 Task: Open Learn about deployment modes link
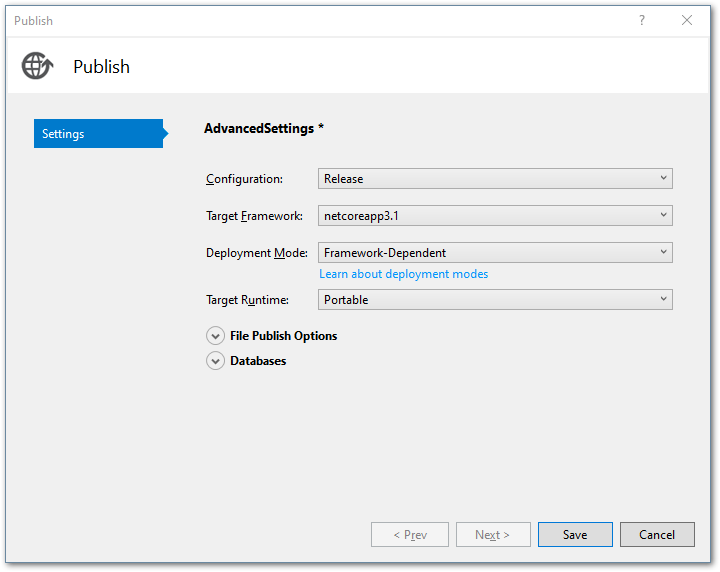(403, 274)
